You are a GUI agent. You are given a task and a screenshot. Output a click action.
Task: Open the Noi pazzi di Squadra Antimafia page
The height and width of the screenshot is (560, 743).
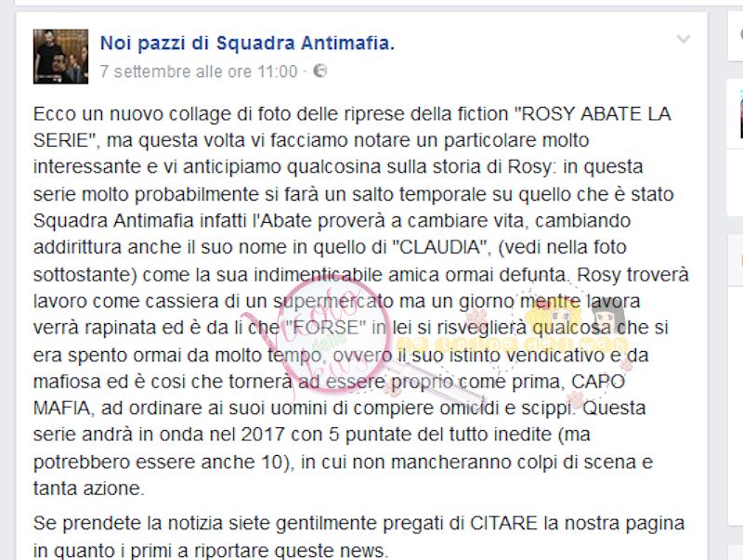click(x=247, y=43)
